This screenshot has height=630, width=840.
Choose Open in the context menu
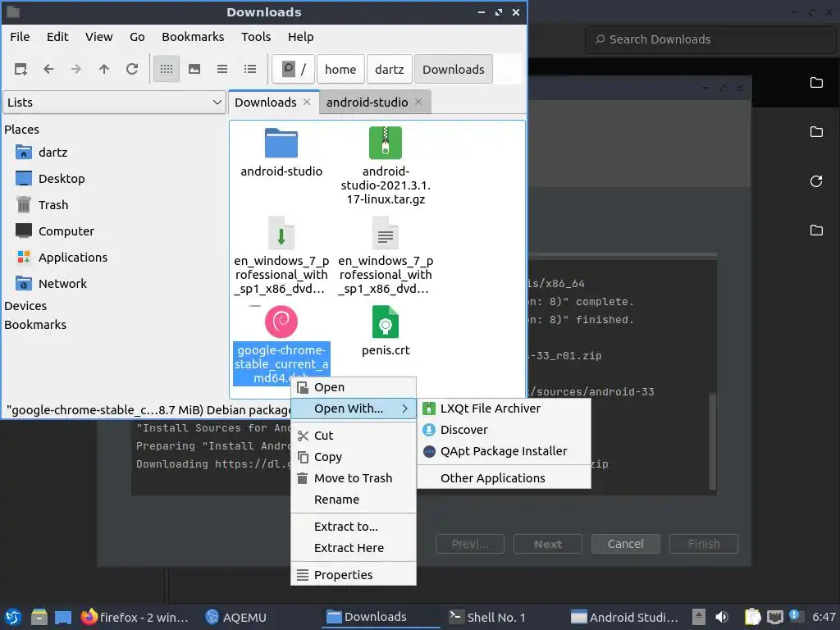[x=353, y=387]
